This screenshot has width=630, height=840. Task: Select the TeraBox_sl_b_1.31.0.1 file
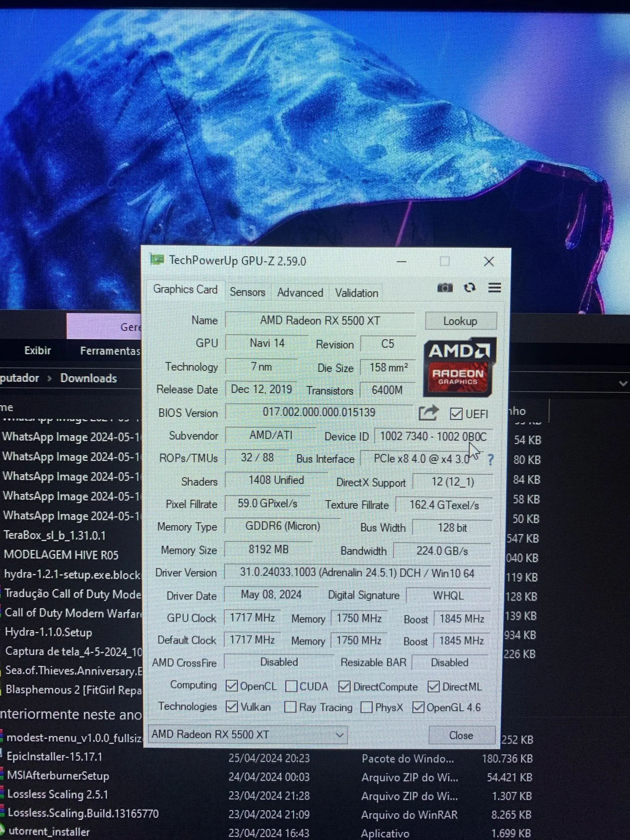click(x=55, y=535)
